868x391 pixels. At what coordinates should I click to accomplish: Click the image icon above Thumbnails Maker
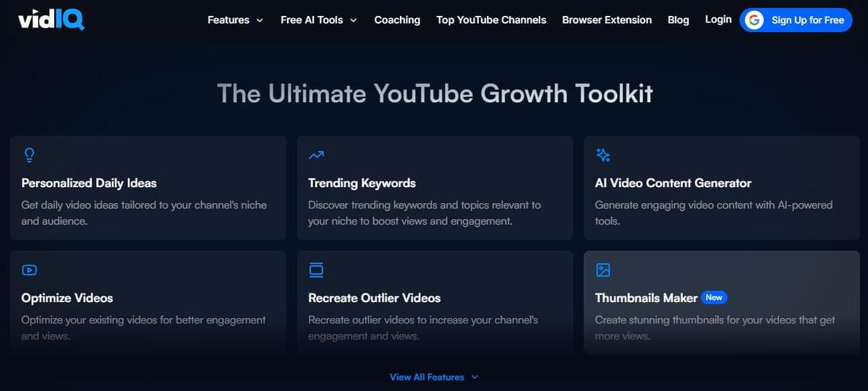(603, 270)
